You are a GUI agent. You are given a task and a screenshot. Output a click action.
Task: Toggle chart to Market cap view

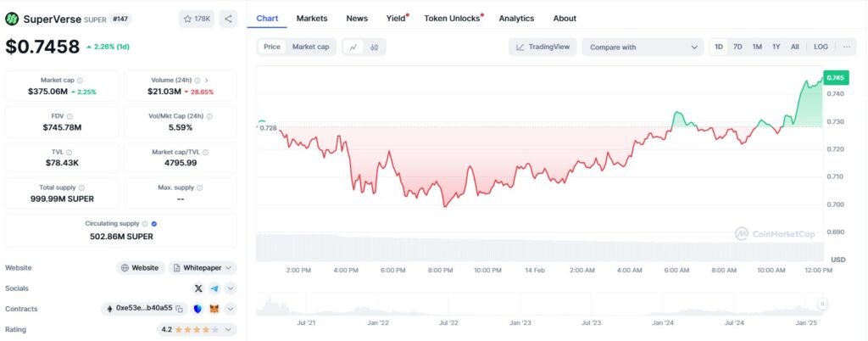point(310,48)
